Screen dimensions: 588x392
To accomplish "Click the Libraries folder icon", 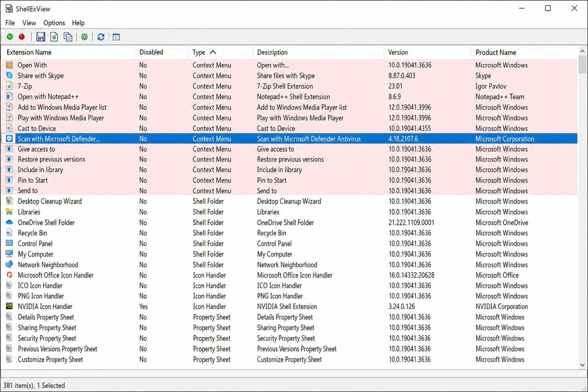I will [x=10, y=212].
